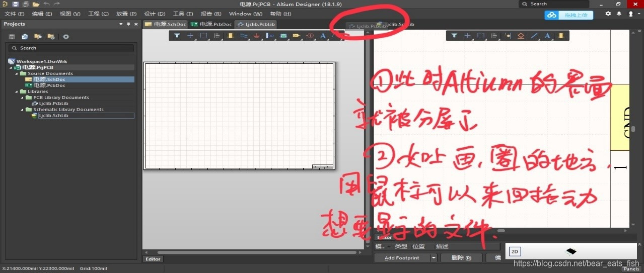Collapse the 电源.PrjPCB project node

coord(10,67)
